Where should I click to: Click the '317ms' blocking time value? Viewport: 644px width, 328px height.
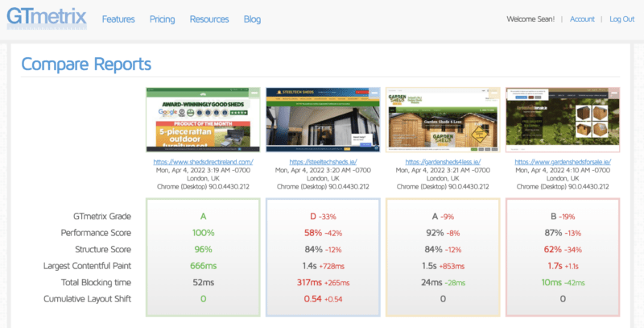click(x=309, y=282)
